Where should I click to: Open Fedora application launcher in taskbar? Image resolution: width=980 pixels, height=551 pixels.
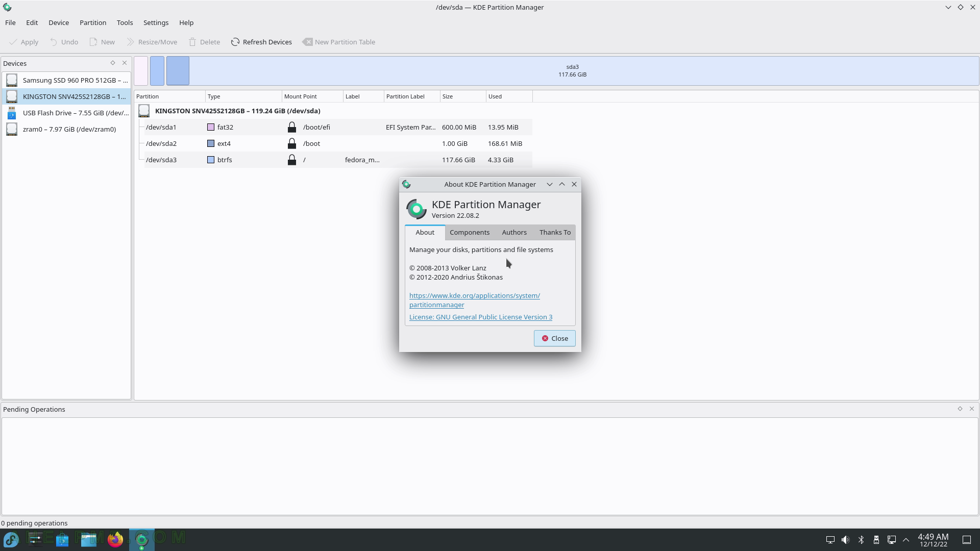[x=11, y=539]
